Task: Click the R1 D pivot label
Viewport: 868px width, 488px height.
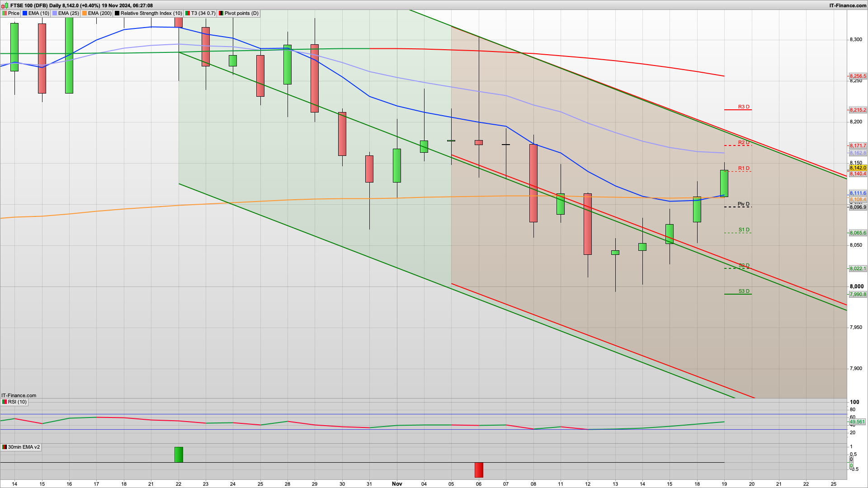Action: pyautogui.click(x=744, y=169)
